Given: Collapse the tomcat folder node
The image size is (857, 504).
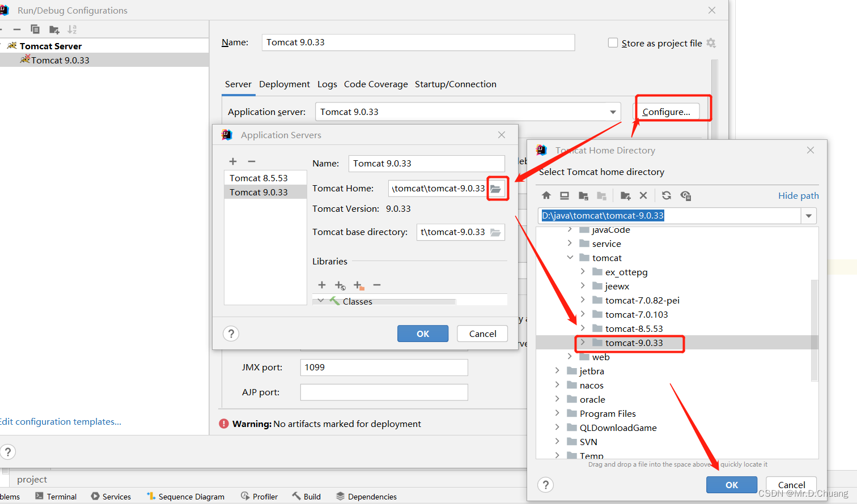Looking at the screenshot, I should click(570, 258).
